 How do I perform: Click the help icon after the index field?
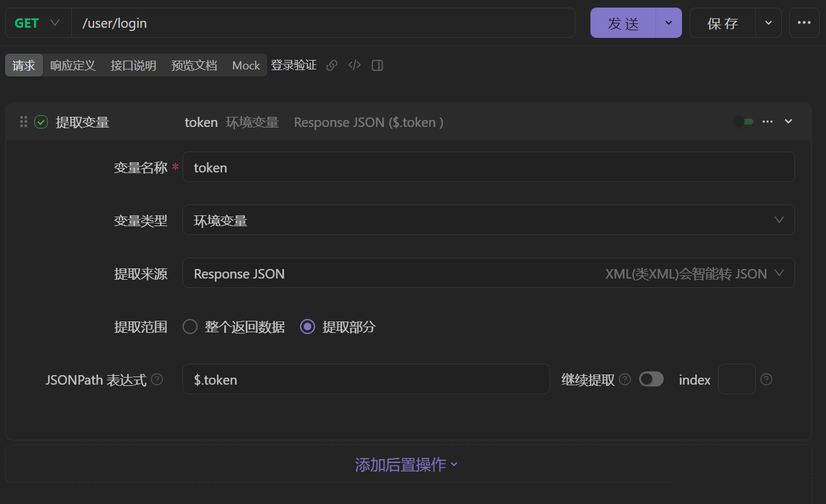pos(766,379)
